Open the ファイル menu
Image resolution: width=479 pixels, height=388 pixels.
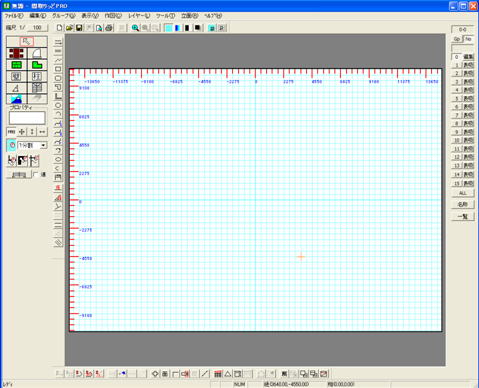pos(14,16)
